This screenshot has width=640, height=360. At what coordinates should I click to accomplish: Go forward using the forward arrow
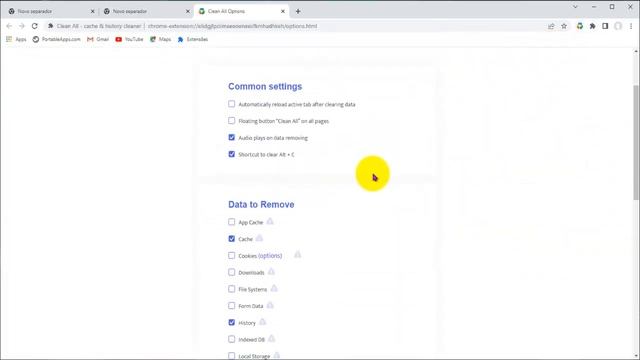pos(22,26)
